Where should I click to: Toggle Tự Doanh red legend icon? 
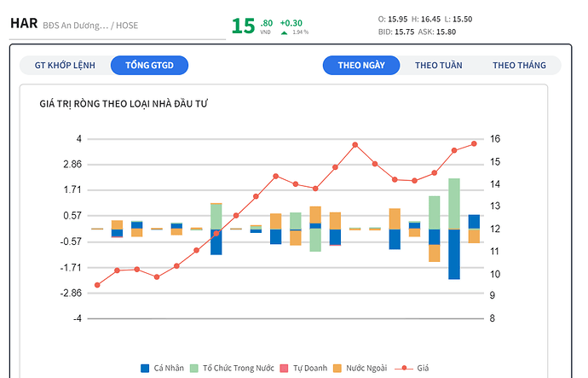click(285, 368)
